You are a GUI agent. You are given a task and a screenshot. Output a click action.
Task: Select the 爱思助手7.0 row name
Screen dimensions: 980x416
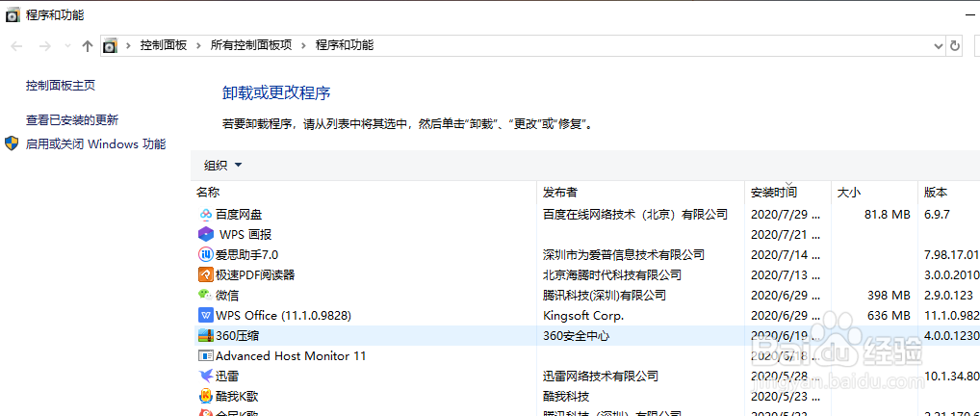246,254
